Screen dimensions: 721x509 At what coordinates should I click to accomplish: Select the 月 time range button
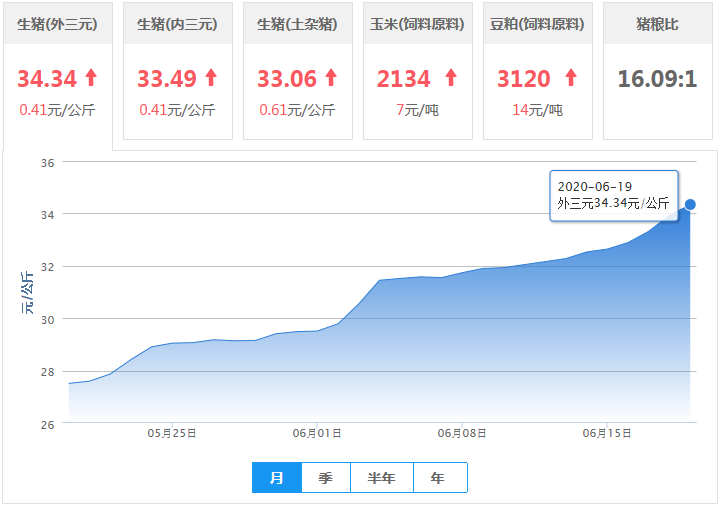[x=277, y=478]
